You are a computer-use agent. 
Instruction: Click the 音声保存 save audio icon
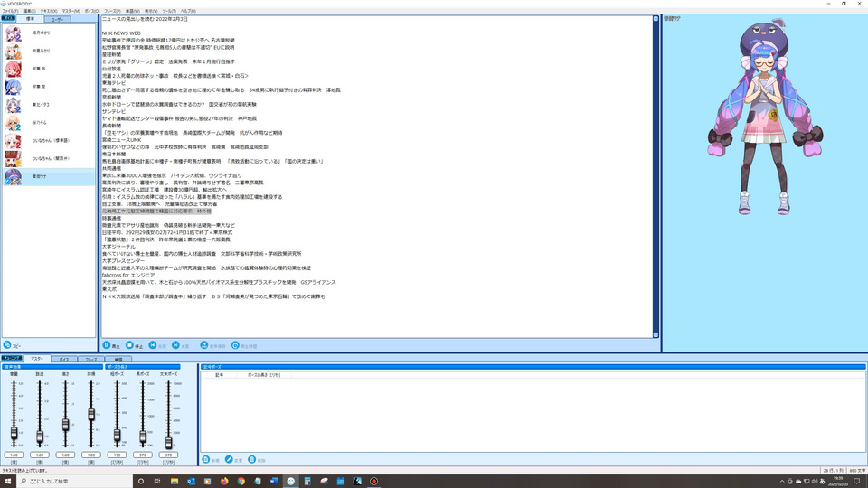click(x=204, y=345)
